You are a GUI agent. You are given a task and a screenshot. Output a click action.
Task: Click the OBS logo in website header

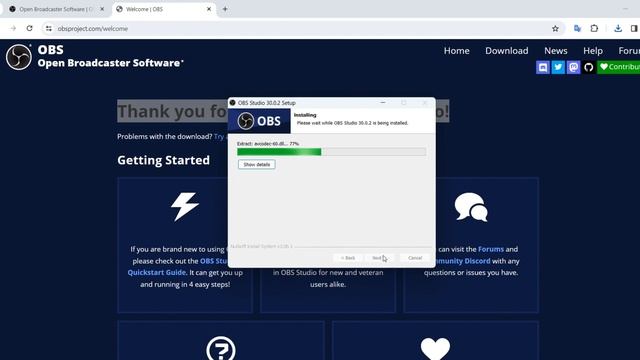[x=19, y=57]
